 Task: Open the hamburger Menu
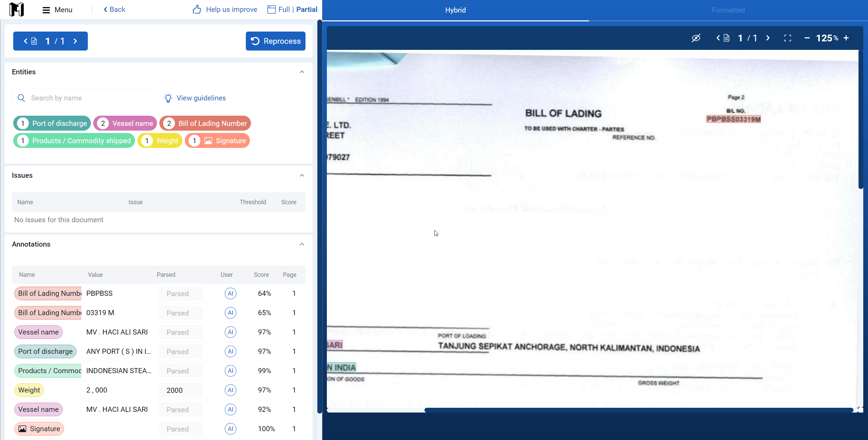pyautogui.click(x=57, y=9)
